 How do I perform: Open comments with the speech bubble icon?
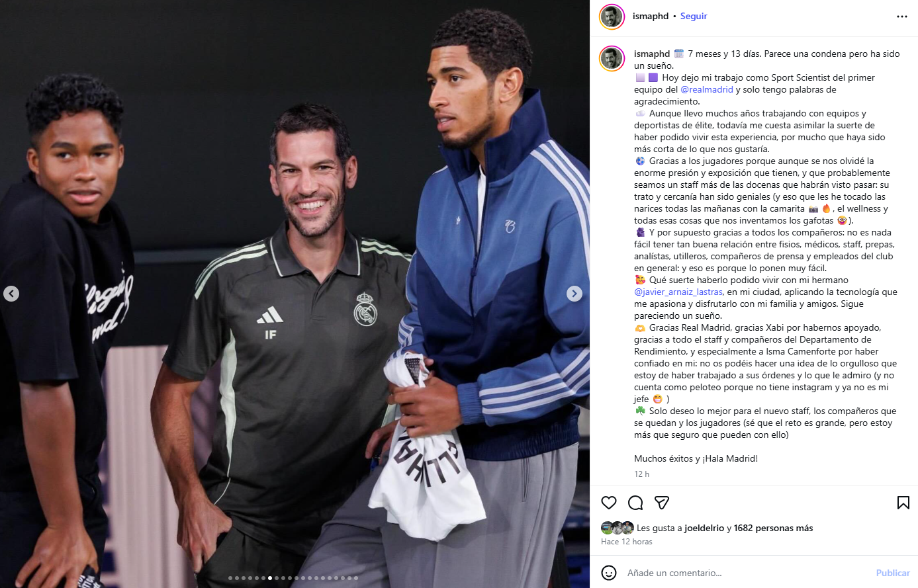point(635,503)
